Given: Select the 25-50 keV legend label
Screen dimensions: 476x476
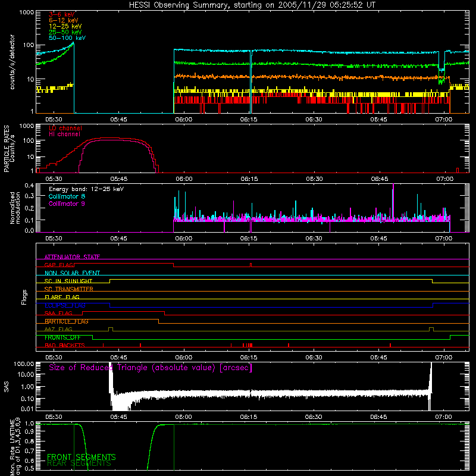Looking at the screenshot, I should point(65,32).
